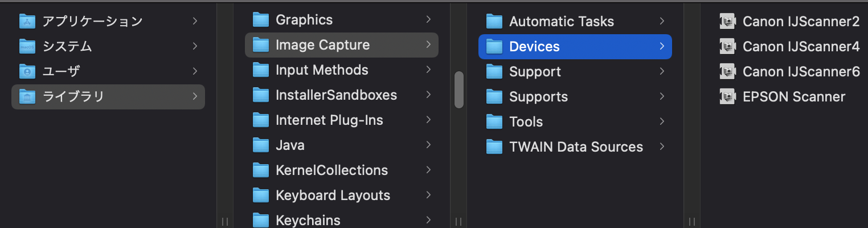
Task: Select the Internet Plug-Ins folder
Action: (329, 120)
